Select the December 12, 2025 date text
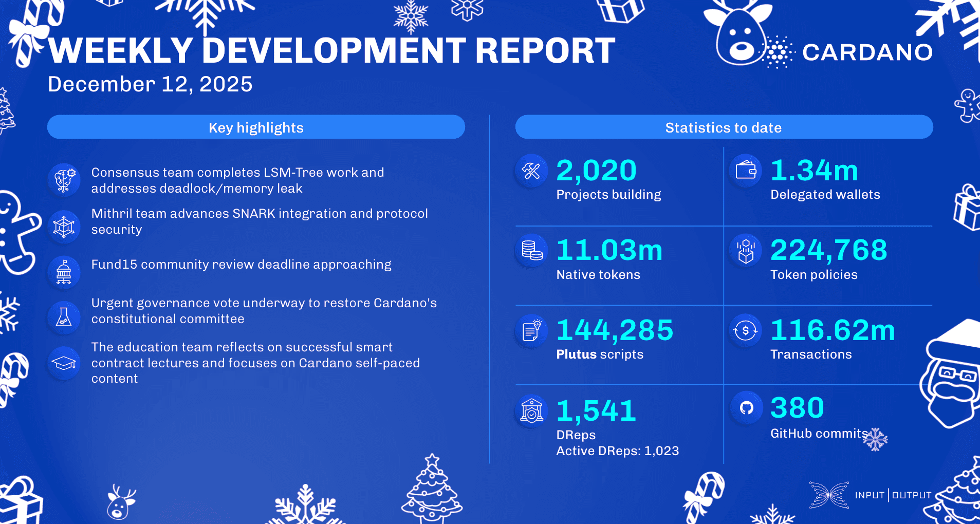This screenshot has width=980, height=524. (150, 84)
